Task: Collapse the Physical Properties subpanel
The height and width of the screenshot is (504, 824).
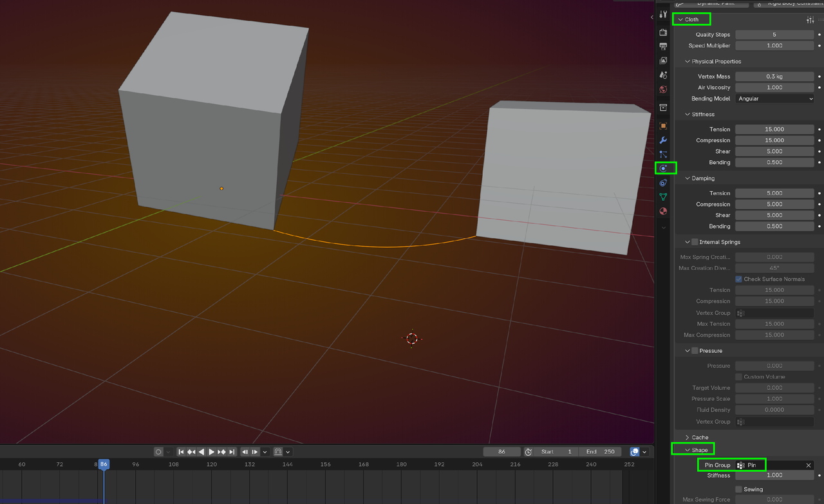Action: click(688, 62)
